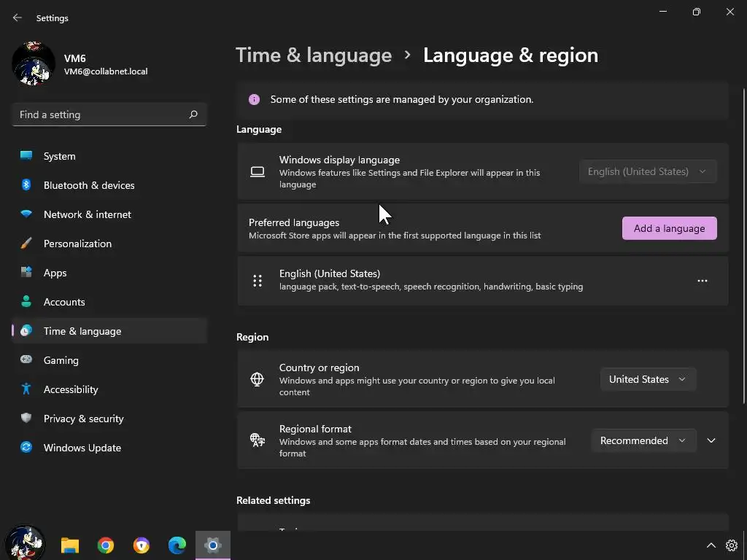Viewport: 747px width, 560px height.
Task: Click the Gaming controller icon
Action: (x=26, y=359)
